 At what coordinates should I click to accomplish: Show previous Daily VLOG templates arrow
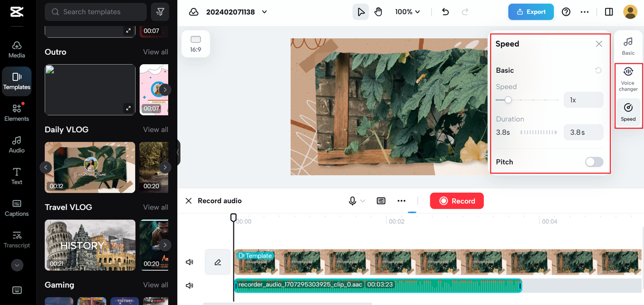(46, 167)
